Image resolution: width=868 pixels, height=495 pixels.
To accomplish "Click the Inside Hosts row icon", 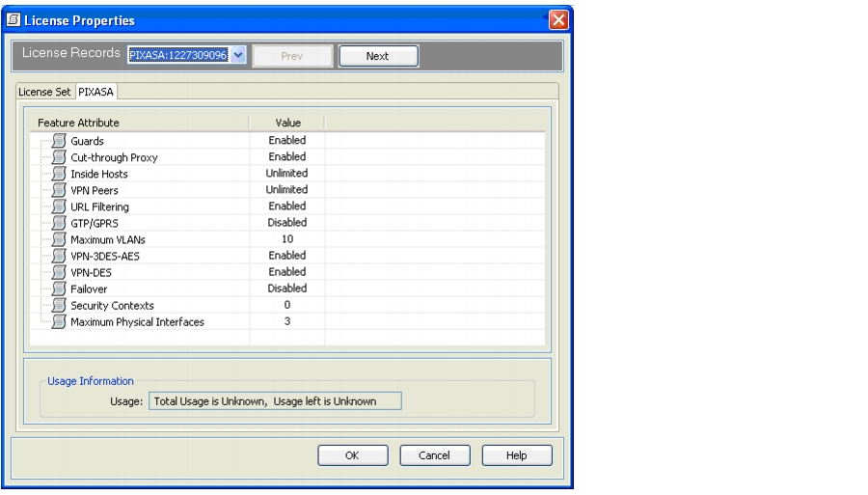I will (59, 174).
